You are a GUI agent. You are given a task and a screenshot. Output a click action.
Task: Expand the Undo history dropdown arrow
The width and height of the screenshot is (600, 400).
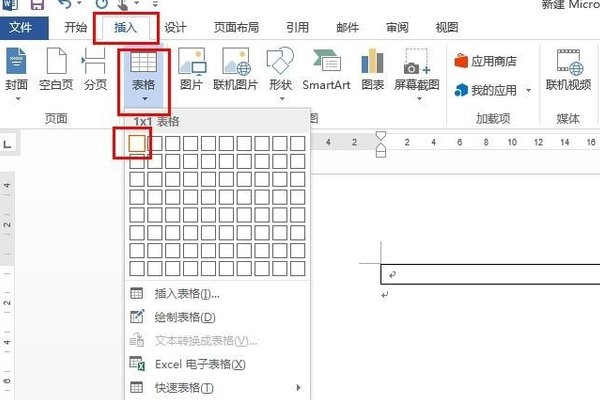[x=80, y=3]
